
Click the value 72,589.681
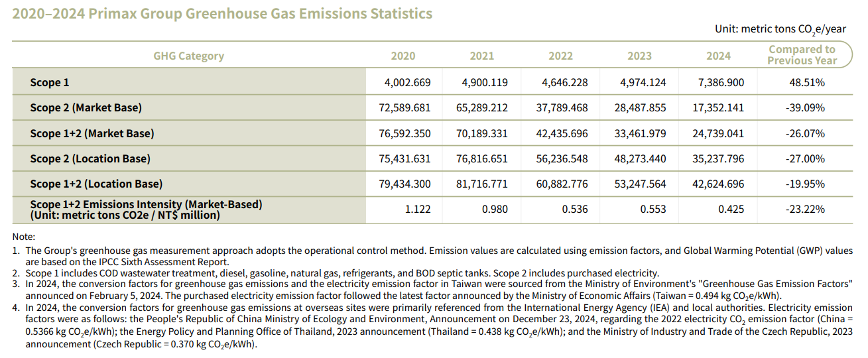click(x=404, y=107)
